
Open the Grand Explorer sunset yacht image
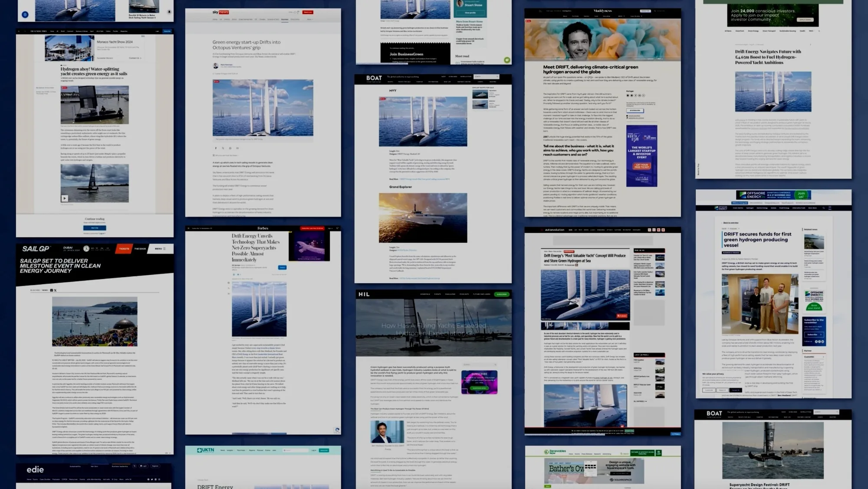click(x=423, y=218)
